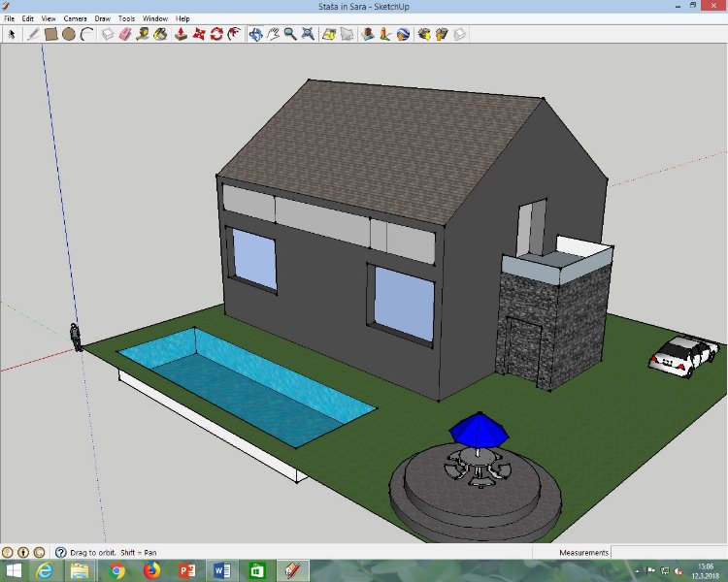Click the Zoom Extents tool
This screenshot has height=582, width=728.
click(308, 34)
